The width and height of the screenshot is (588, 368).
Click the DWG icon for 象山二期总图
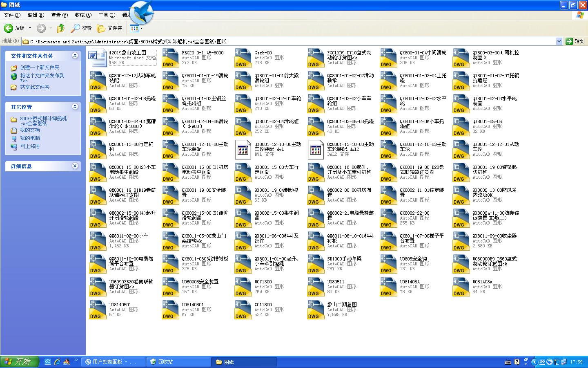[316, 310]
